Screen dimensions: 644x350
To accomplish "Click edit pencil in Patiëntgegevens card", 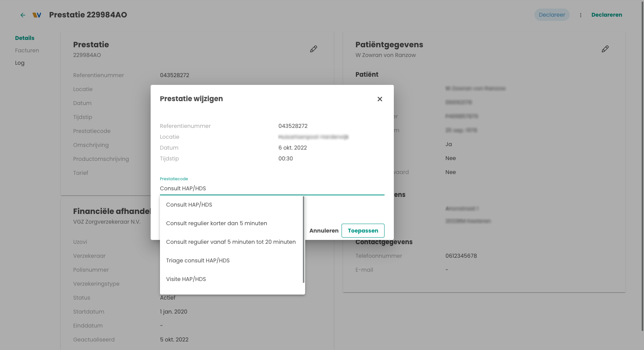I will click(605, 49).
